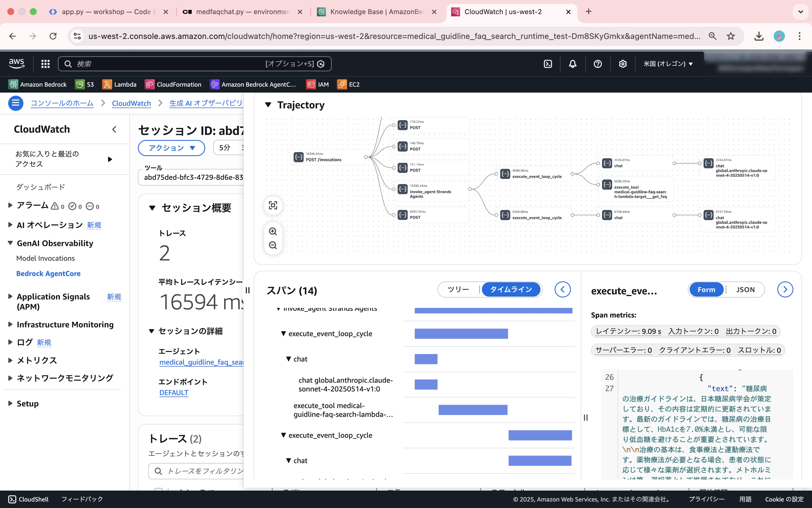Show span details in Form view
Image resolution: width=812 pixels, height=508 pixels.
point(706,290)
